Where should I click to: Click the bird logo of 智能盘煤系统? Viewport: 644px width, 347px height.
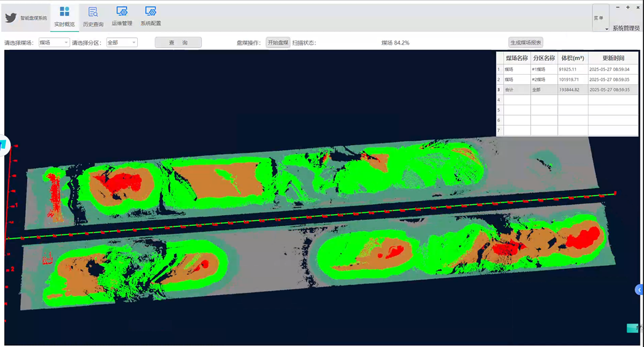[x=11, y=18]
